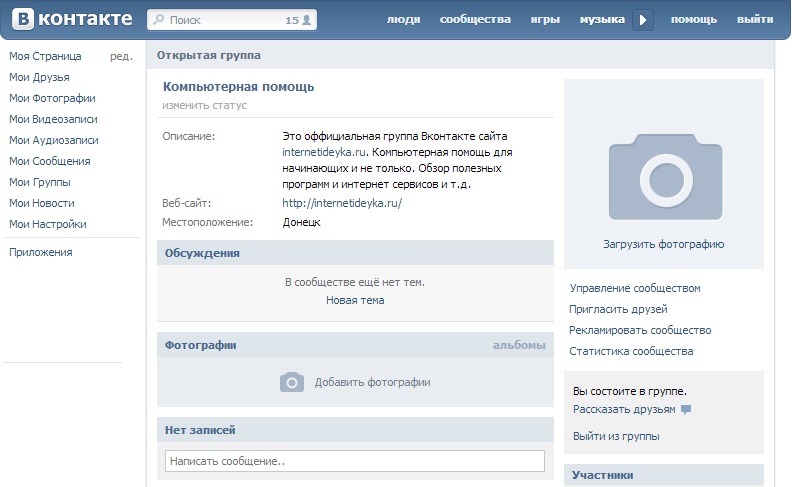
Task: Open Мои Друзья in sidebar
Action: 39,77
